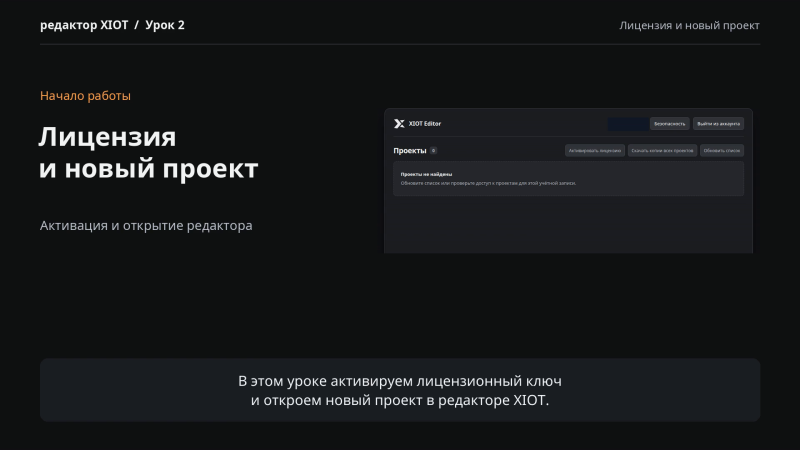
Task: Click the 'Активация и открытие редактора' subtitle
Action: pyautogui.click(x=146, y=226)
